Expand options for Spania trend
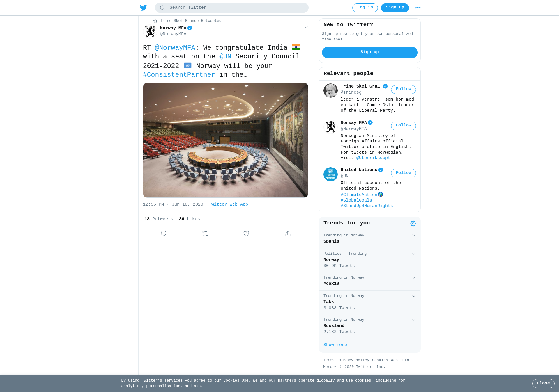The width and height of the screenshot is (559, 392). 414,236
